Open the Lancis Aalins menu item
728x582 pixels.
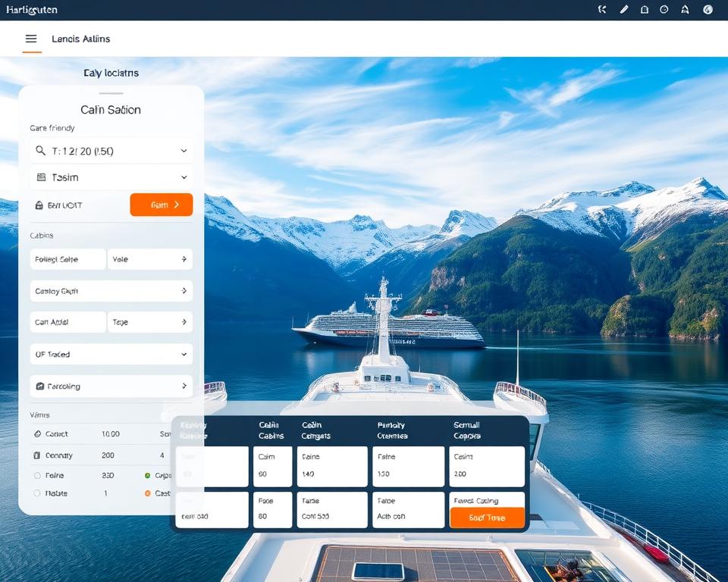80,39
